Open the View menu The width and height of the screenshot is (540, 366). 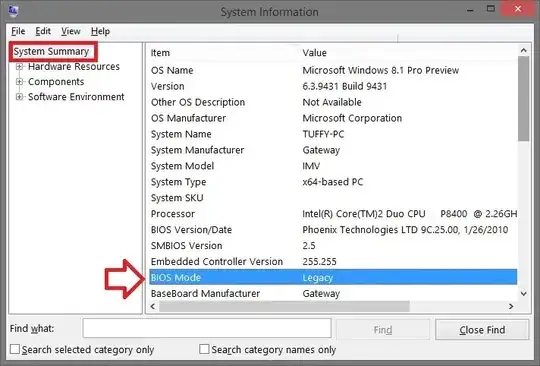pos(71,31)
